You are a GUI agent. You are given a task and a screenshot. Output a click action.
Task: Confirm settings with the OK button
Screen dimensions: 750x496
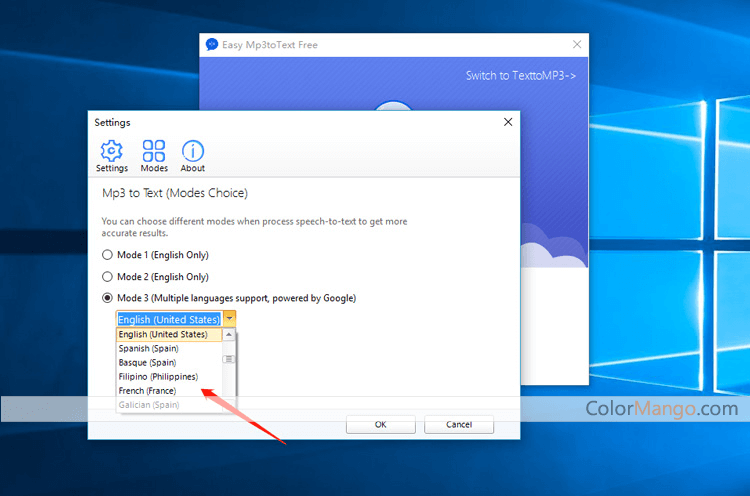pos(381,424)
